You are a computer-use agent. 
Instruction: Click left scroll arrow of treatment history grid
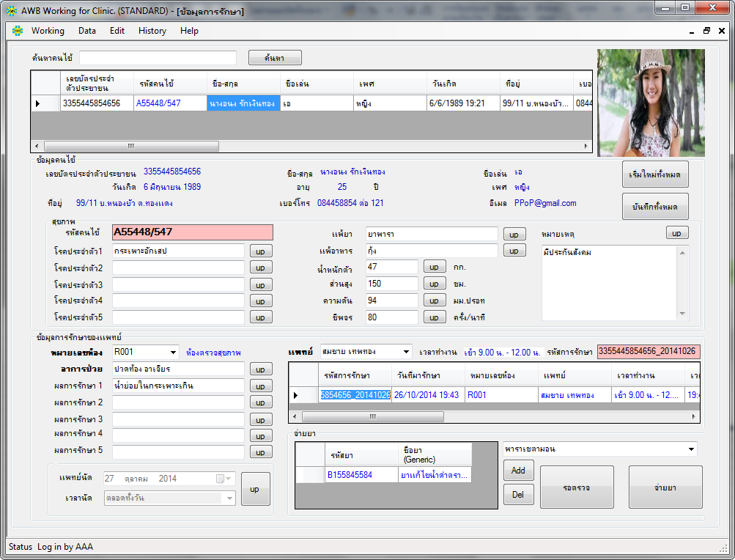pyautogui.click(x=295, y=416)
